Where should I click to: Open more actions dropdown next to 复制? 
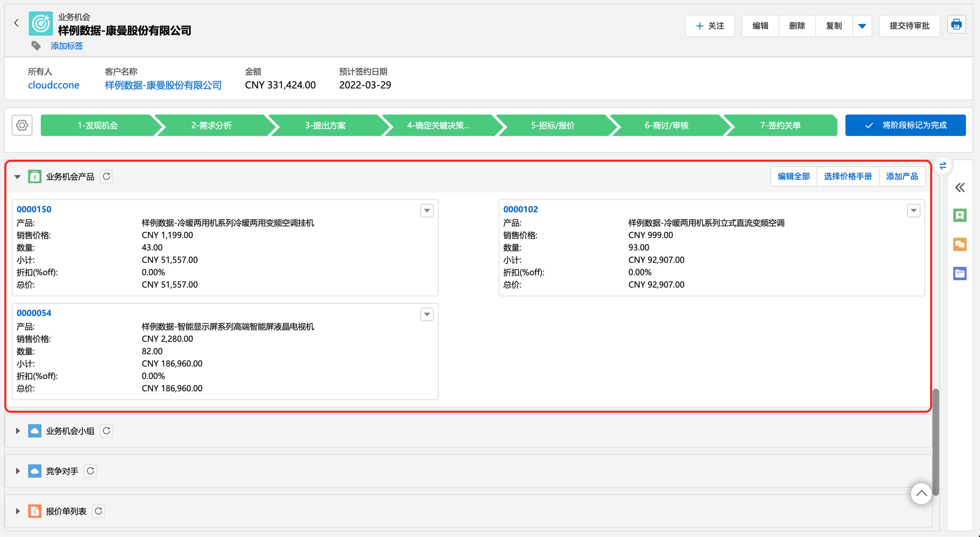[862, 26]
